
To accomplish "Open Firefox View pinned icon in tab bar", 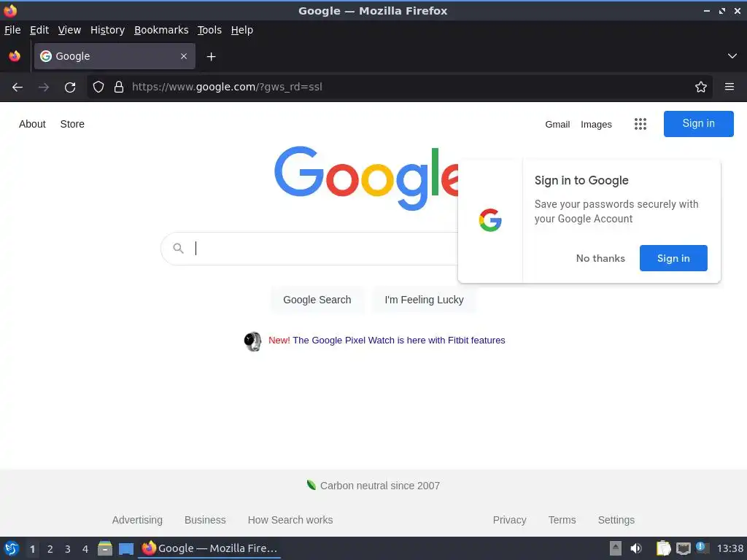I will click(15, 56).
